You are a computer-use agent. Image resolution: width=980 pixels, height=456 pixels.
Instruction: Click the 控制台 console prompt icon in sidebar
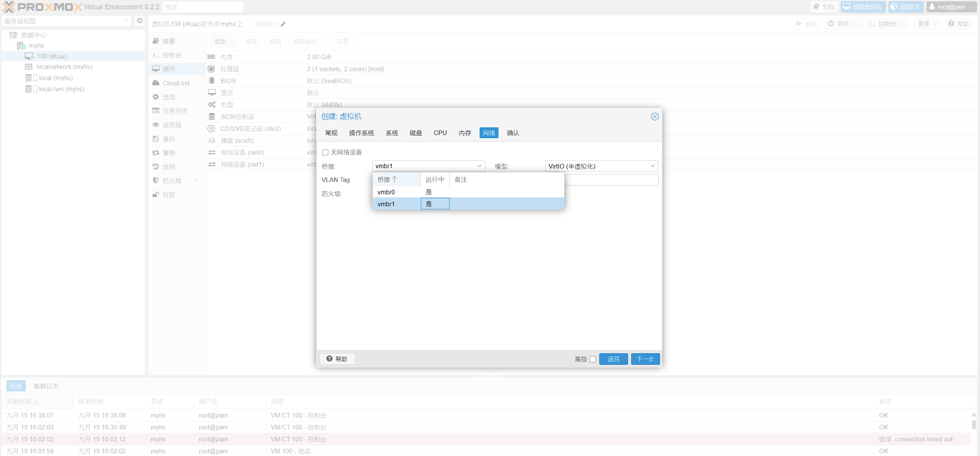pos(156,55)
